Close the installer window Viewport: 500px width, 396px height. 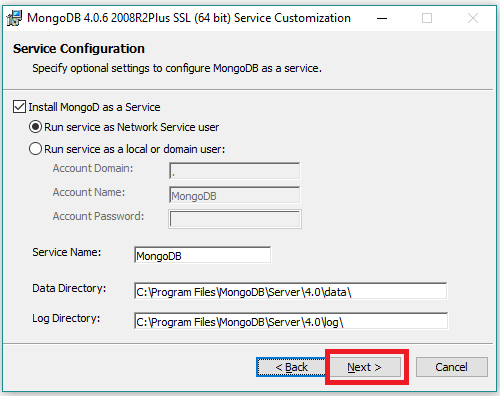(x=473, y=18)
